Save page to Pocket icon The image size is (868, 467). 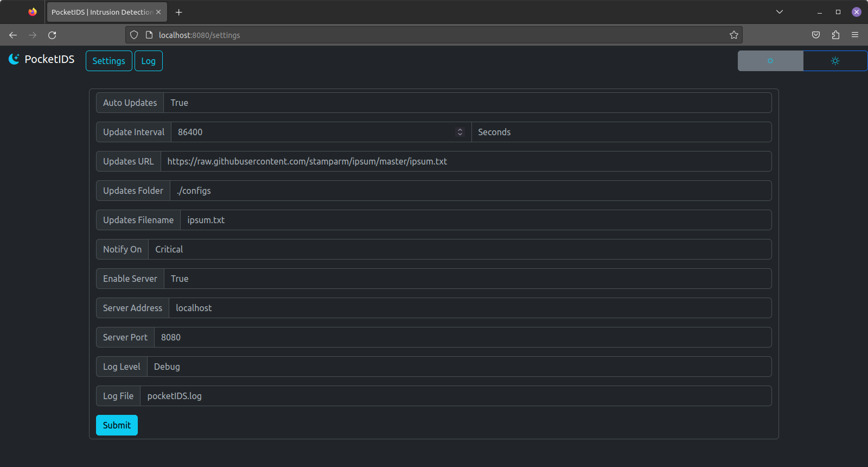816,35
